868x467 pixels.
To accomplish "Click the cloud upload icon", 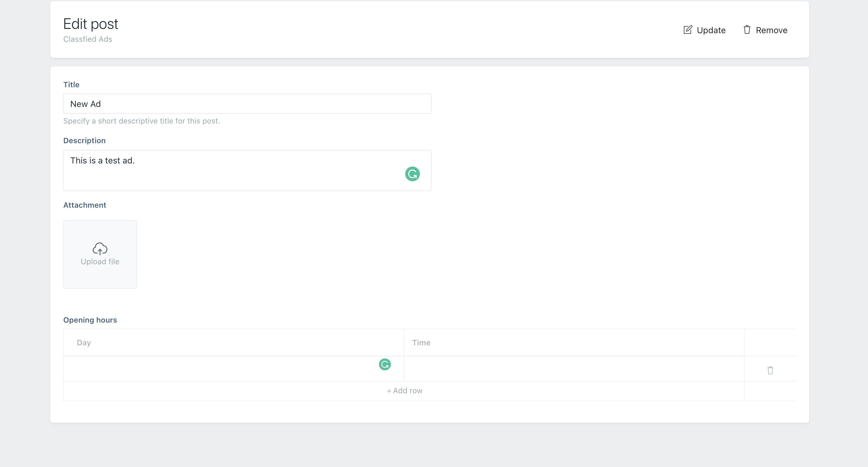I will coord(100,249).
